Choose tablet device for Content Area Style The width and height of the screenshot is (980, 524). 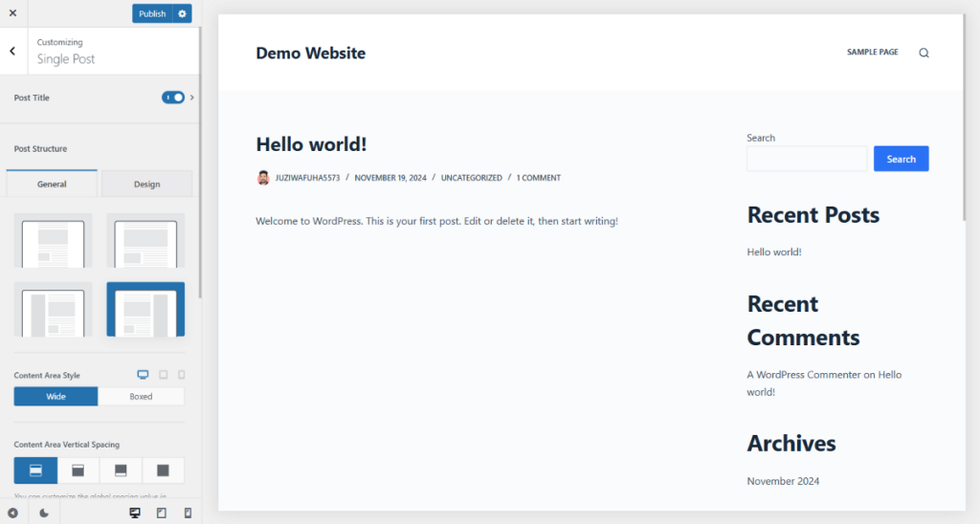(x=163, y=375)
